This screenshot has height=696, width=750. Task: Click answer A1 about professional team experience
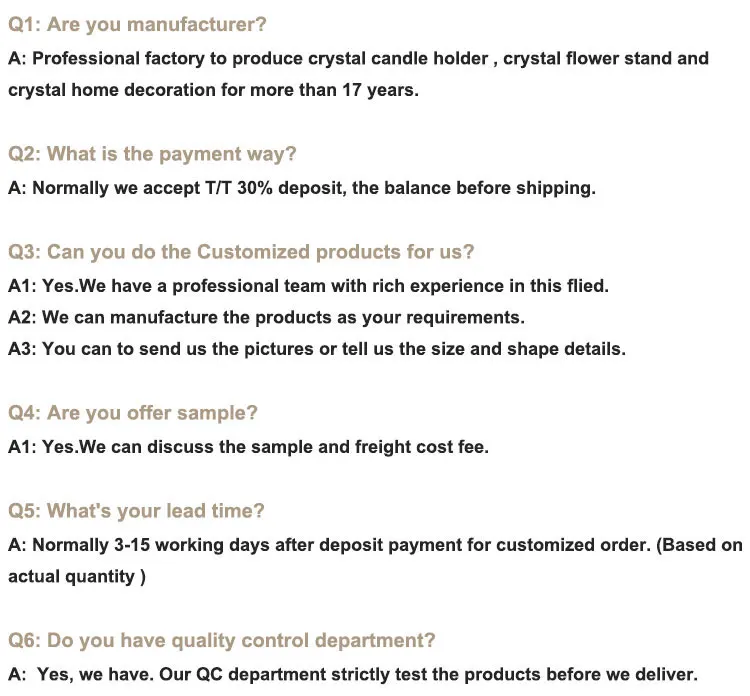(x=308, y=286)
